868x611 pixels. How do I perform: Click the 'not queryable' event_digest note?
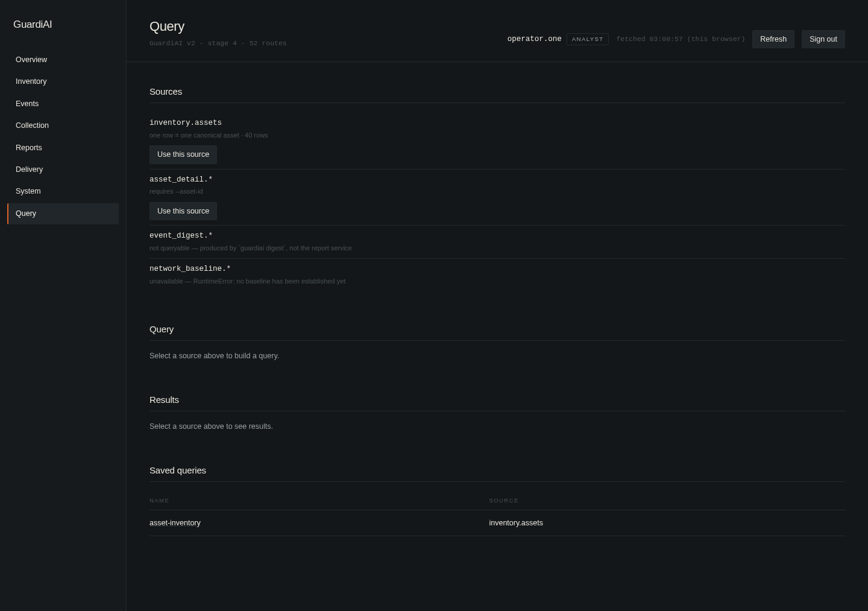click(x=250, y=248)
